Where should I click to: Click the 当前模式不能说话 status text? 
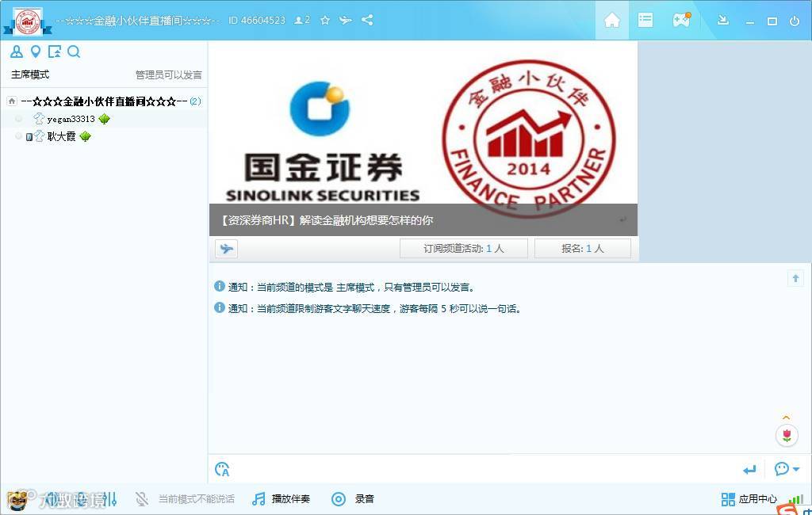(197, 499)
